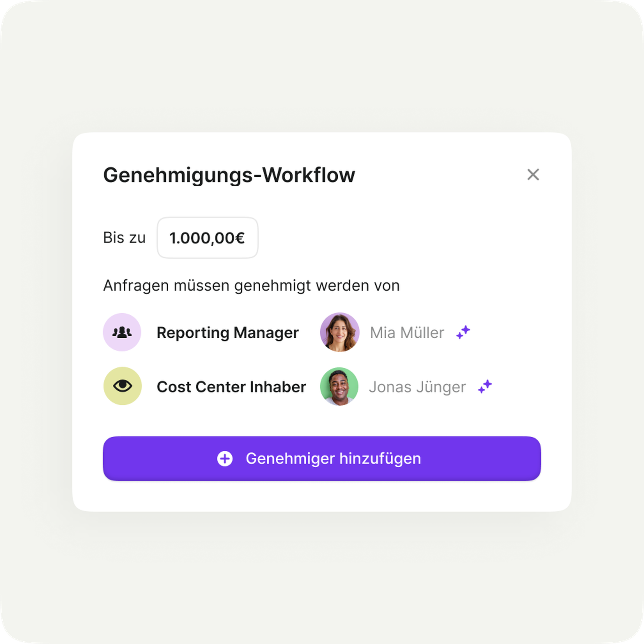Click the Genehmigungs-Workflow title

[x=229, y=175]
